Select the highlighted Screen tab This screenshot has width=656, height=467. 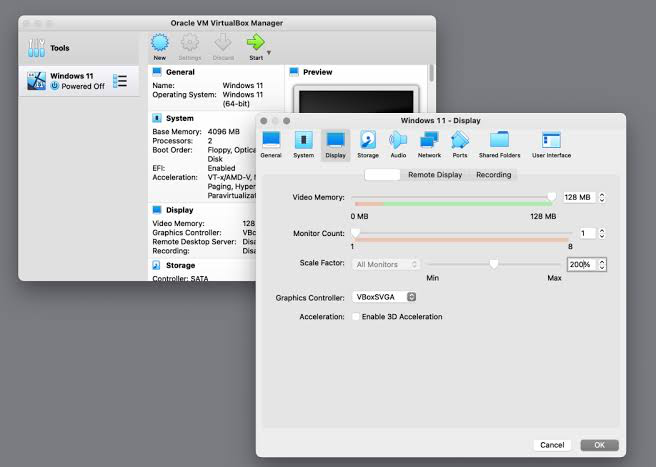pos(382,175)
